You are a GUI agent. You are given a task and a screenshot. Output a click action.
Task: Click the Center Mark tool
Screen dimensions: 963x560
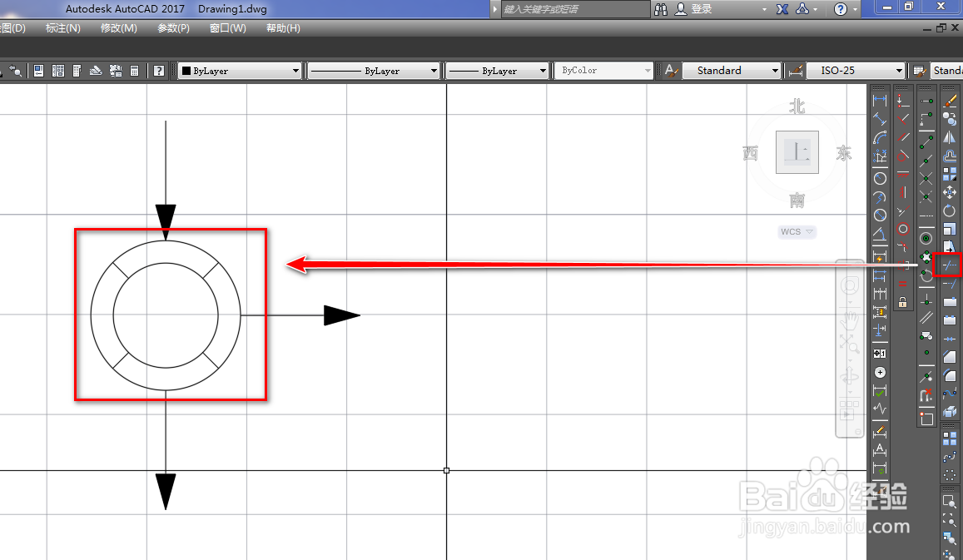point(880,372)
